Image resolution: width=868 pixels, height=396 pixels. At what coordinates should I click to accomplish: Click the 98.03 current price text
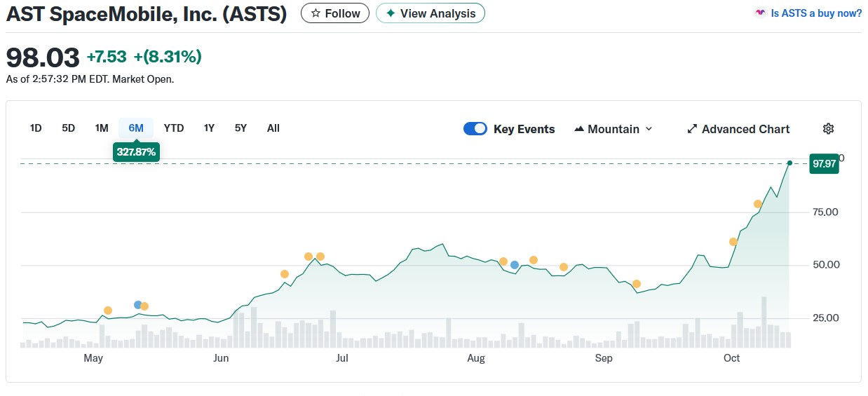(42, 57)
